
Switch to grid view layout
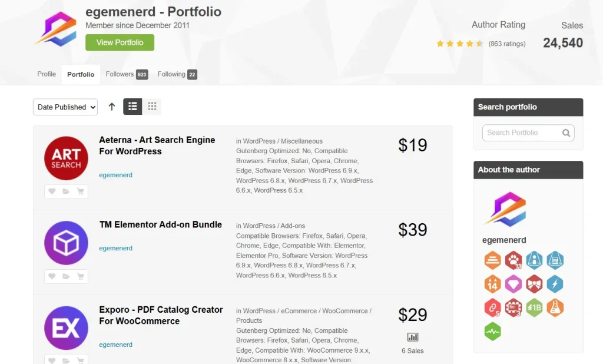152,107
